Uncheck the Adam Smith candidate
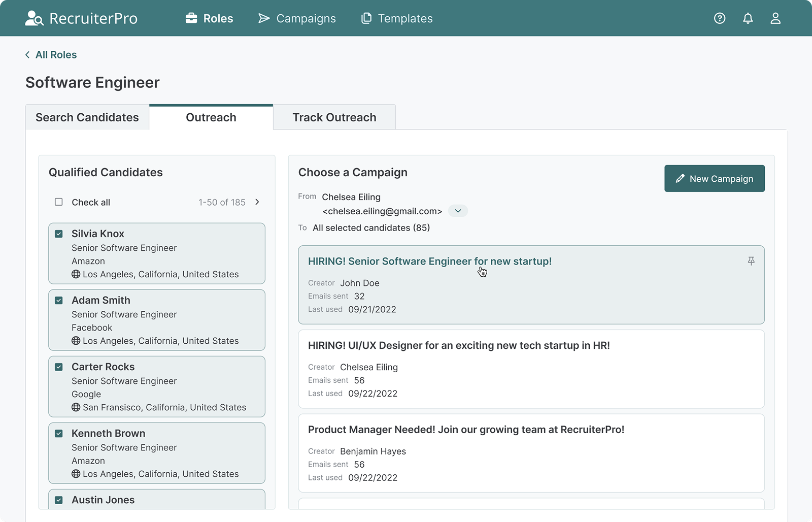 point(59,301)
